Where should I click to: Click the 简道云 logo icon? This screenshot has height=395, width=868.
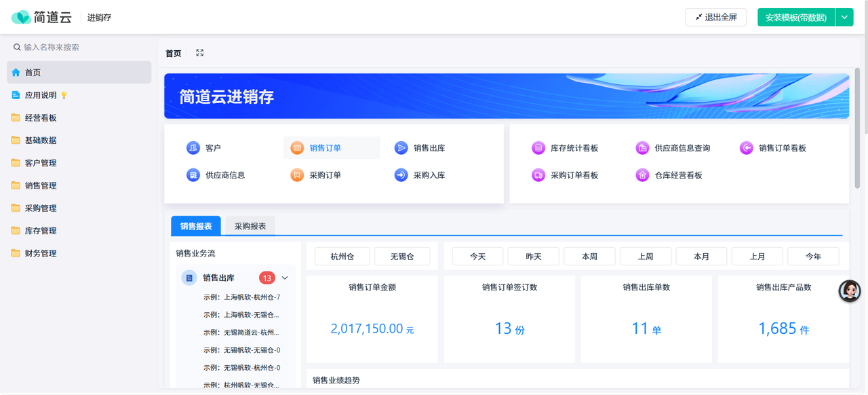point(21,17)
